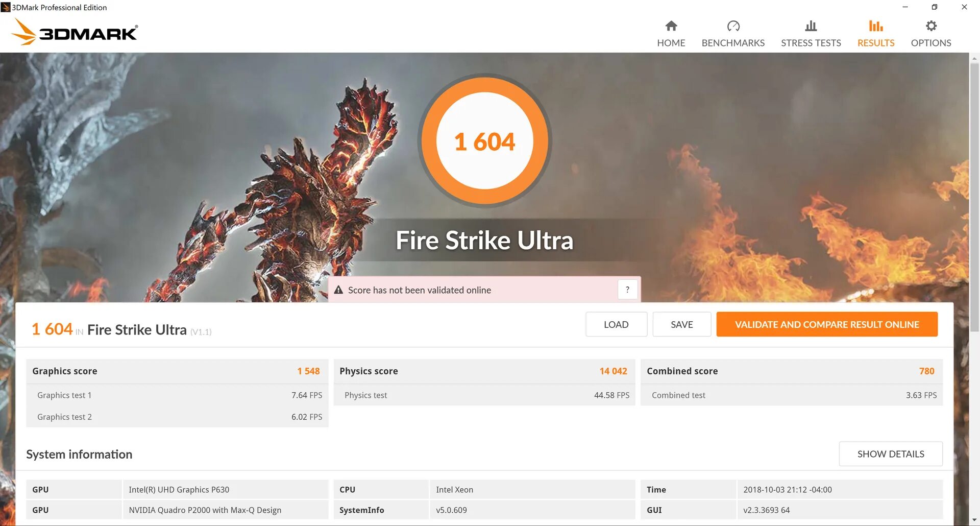Click the Physics test row
The height and width of the screenshot is (526, 980).
(x=484, y=395)
